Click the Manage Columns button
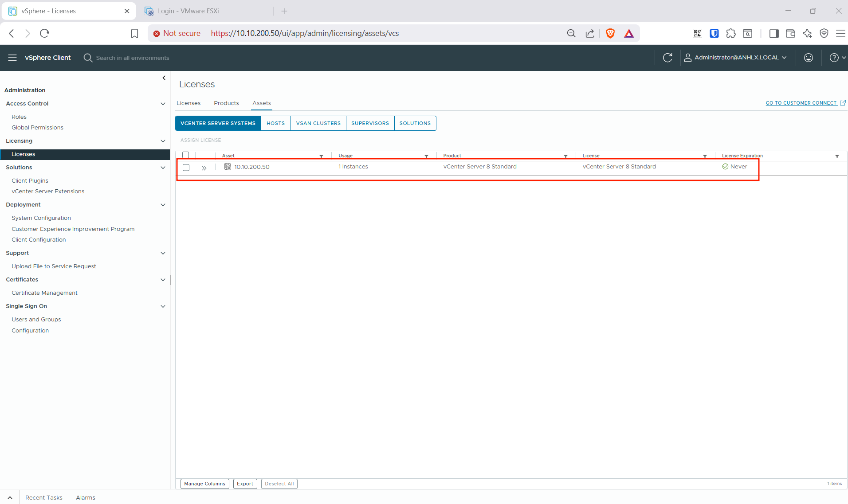The height and width of the screenshot is (504, 848). (x=205, y=484)
